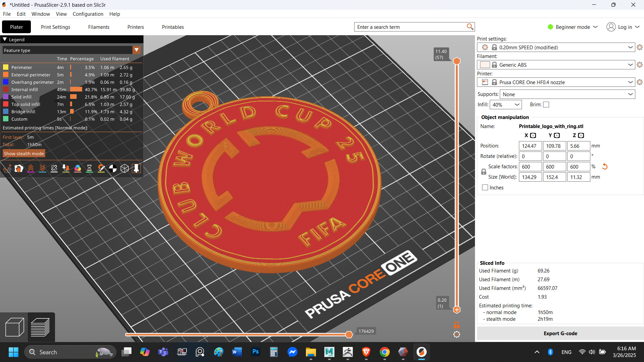The image size is (644, 362).
Task: Toggle Z axis mirror icon
Action: tap(581, 135)
